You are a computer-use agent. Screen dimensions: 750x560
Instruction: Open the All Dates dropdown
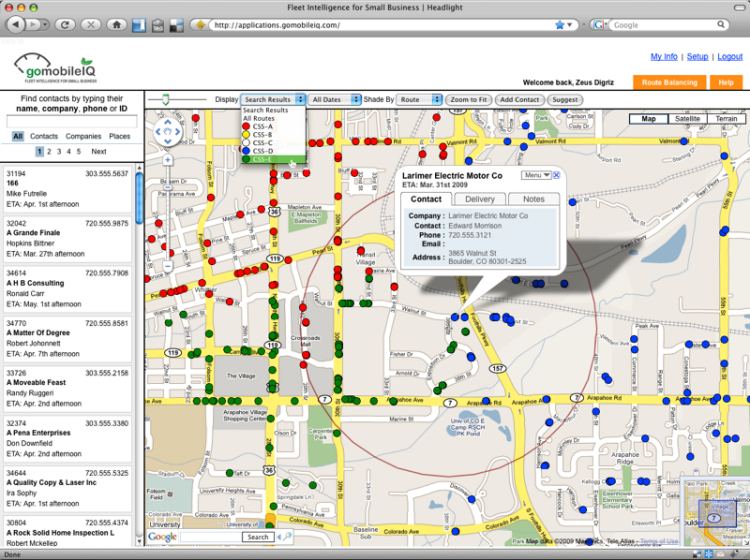coord(332,100)
